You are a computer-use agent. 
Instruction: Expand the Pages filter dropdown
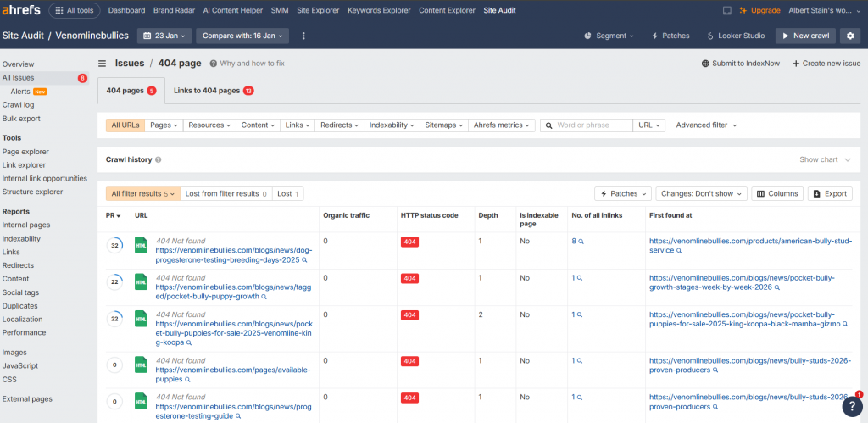[x=164, y=125]
